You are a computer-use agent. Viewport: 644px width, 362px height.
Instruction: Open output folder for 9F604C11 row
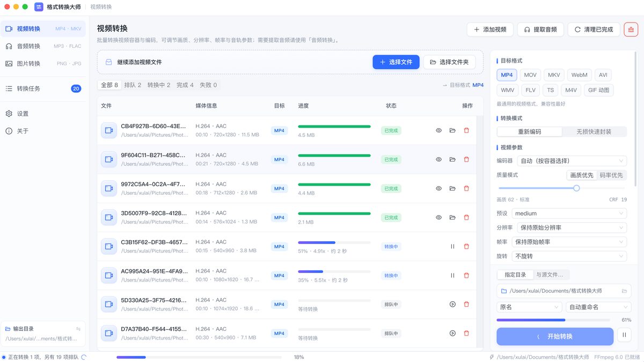point(452,159)
